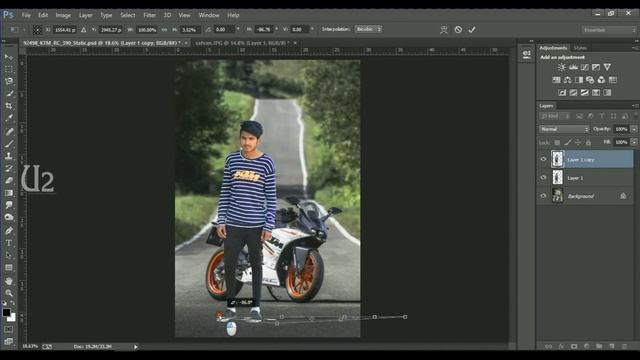Open Adjustments panel flyout menu
The width and height of the screenshot is (640, 360).
(x=635, y=48)
